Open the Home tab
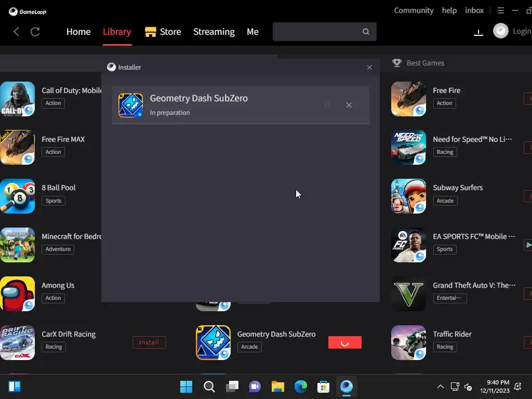Viewport: 532px width, 399px height. click(78, 32)
